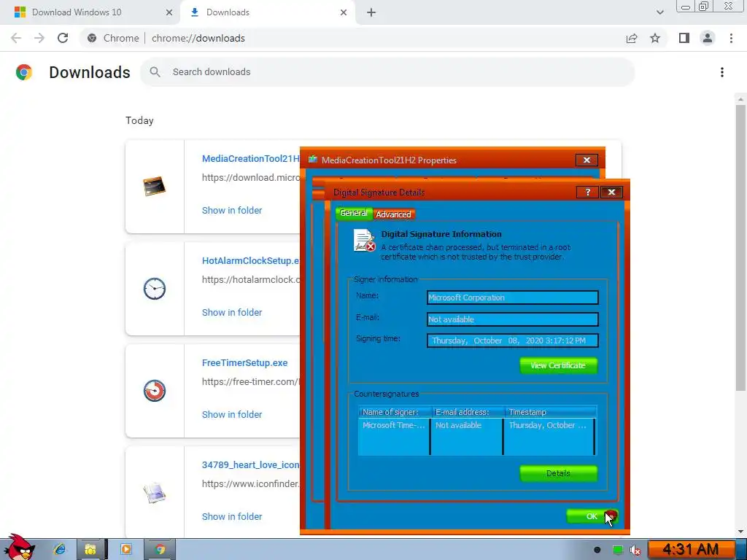Image resolution: width=747 pixels, height=560 pixels.
Task: Click the browser back arrow
Action: (x=16, y=38)
